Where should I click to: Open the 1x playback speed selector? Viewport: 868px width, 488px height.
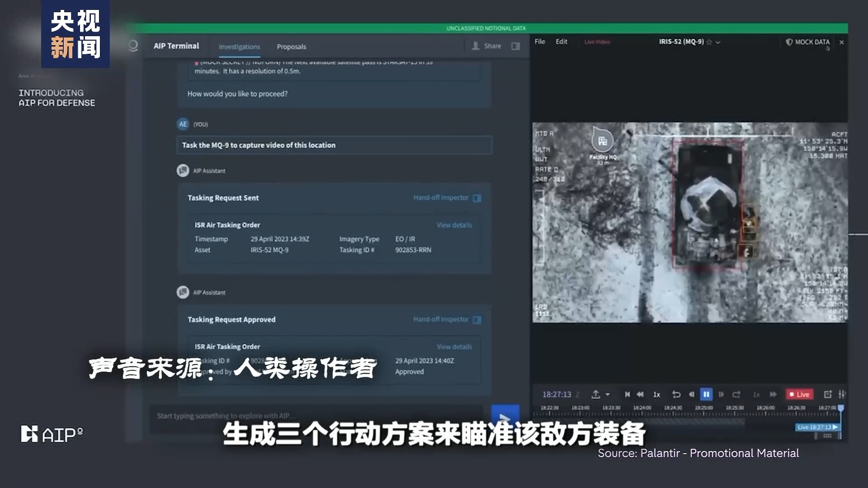656,394
